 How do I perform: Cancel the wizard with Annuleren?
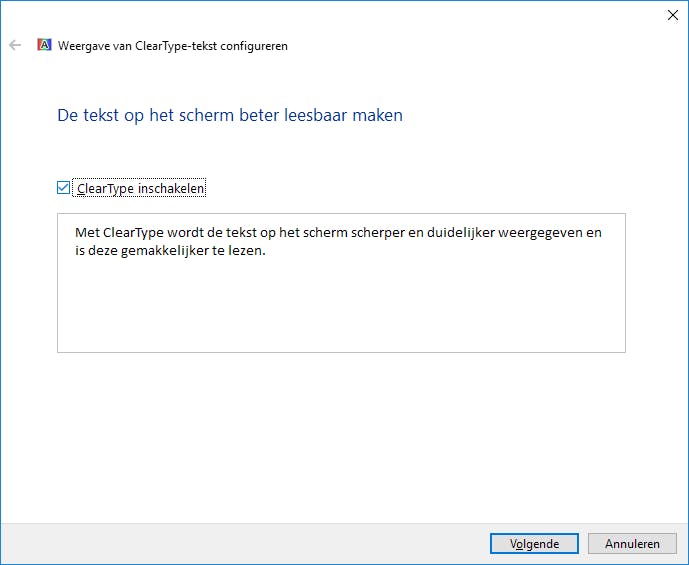tap(632, 544)
